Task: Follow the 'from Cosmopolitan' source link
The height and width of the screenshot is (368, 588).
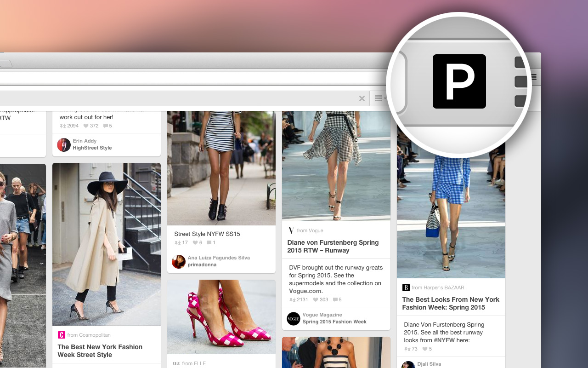Action: 89,335
